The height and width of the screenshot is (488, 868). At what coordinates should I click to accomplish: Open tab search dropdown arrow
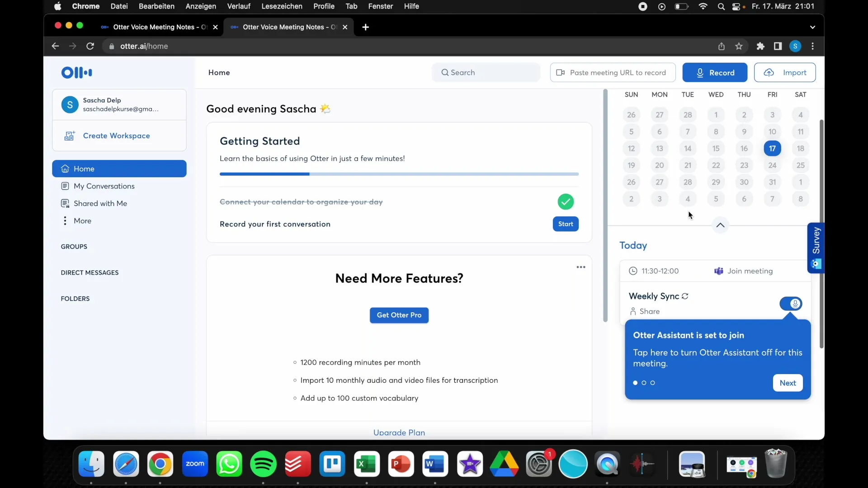tap(812, 27)
